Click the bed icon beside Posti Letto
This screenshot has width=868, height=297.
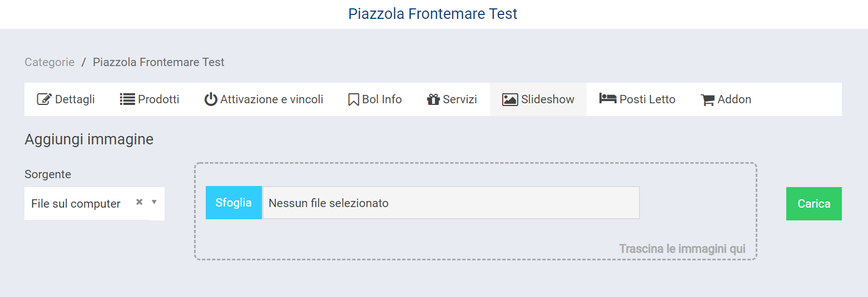(608, 99)
